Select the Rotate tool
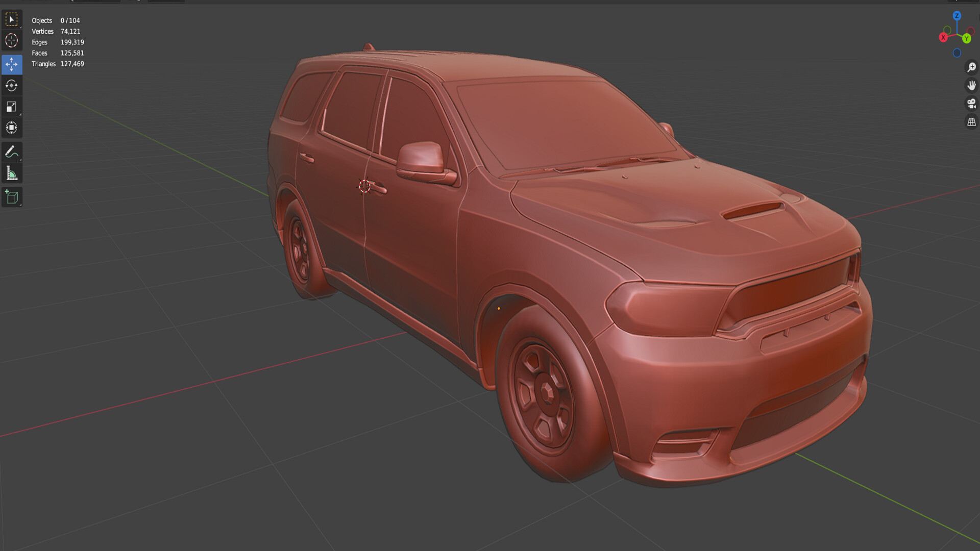980x551 pixels. point(12,86)
